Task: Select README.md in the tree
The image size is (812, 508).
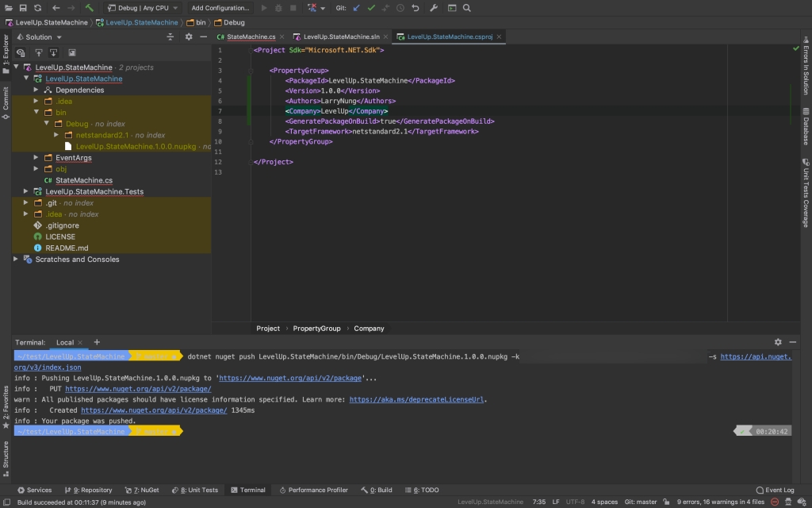Action: pyautogui.click(x=67, y=248)
